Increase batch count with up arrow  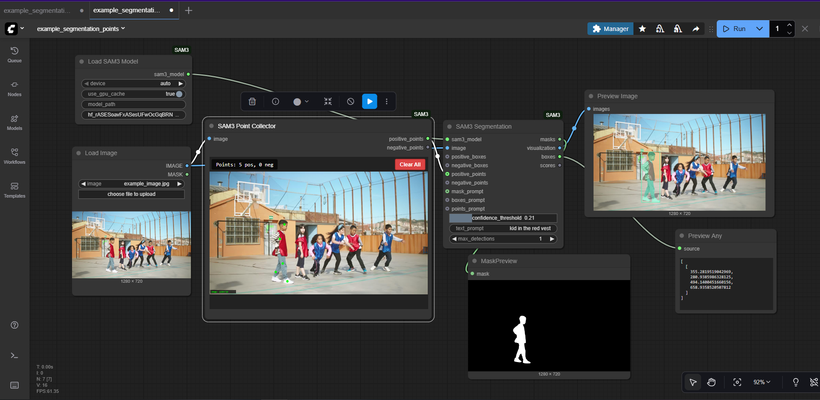click(x=789, y=25)
